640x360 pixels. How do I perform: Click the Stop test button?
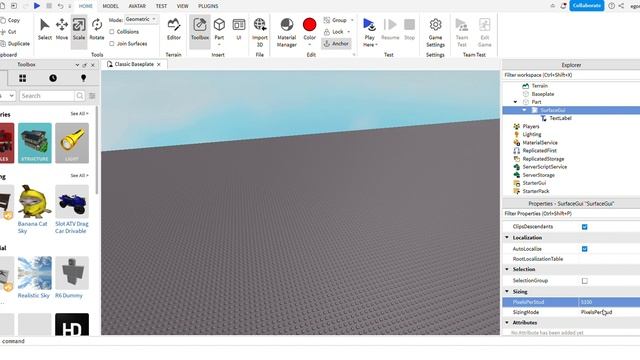409,29
